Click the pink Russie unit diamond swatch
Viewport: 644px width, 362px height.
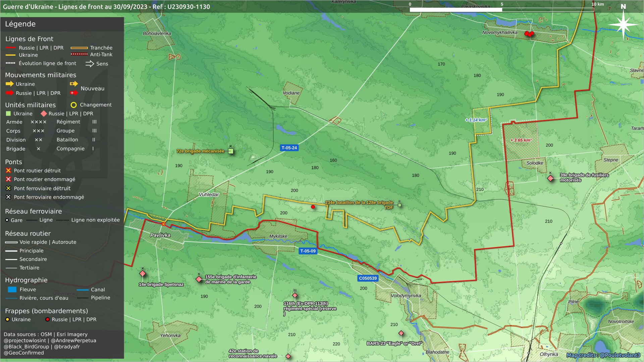[x=44, y=114]
